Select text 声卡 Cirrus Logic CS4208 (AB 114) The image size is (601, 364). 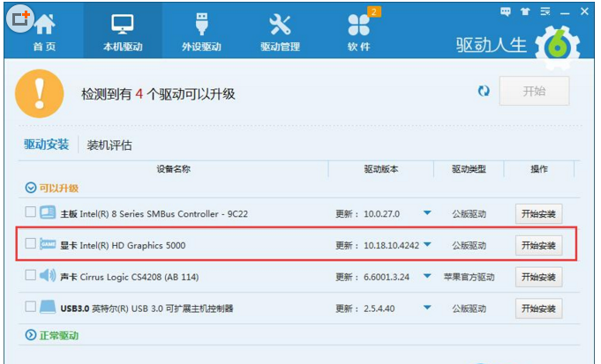(129, 277)
